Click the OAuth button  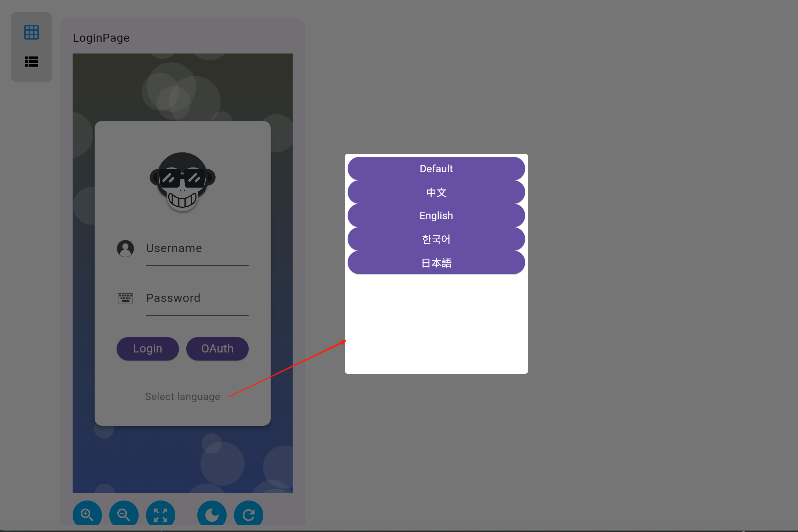pos(217,348)
